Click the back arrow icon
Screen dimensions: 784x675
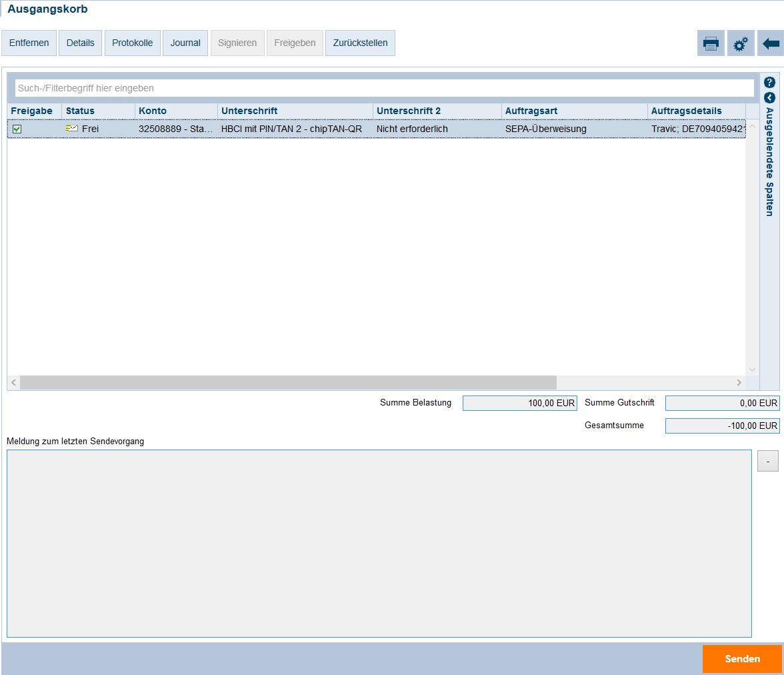771,43
